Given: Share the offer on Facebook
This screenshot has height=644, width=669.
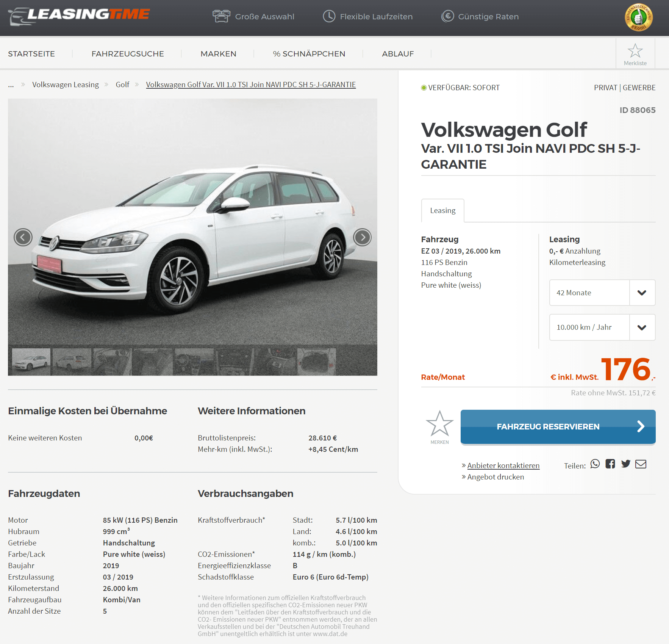Looking at the screenshot, I should point(610,464).
